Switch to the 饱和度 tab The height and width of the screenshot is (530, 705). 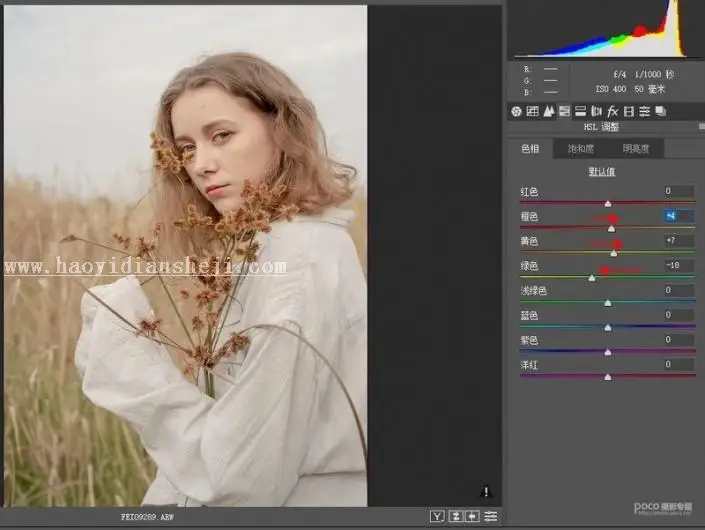[x=580, y=149]
